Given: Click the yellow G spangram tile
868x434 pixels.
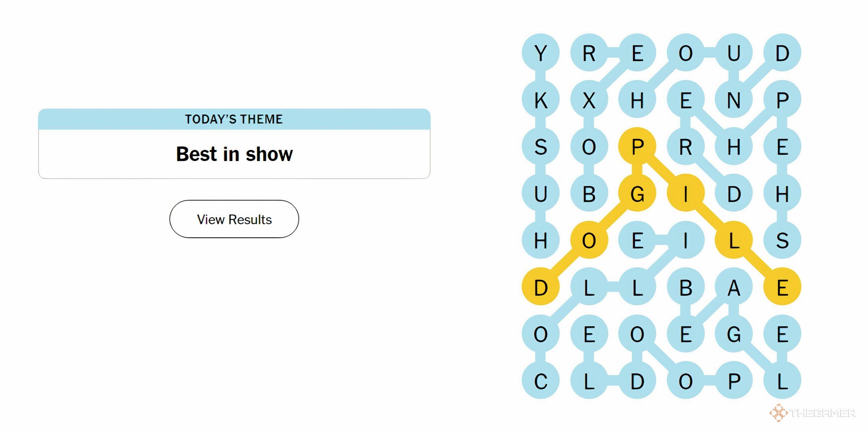Looking at the screenshot, I should (x=637, y=194).
